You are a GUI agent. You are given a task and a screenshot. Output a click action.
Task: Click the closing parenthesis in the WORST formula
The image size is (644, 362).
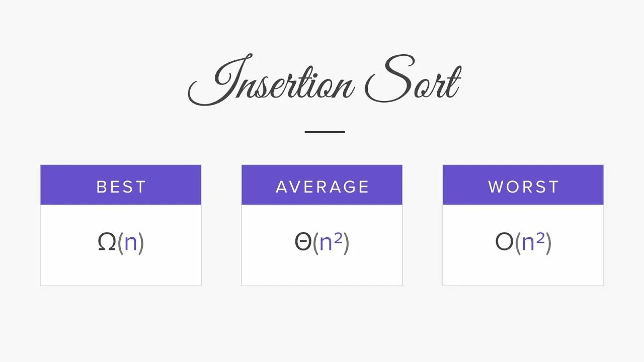[548, 243]
